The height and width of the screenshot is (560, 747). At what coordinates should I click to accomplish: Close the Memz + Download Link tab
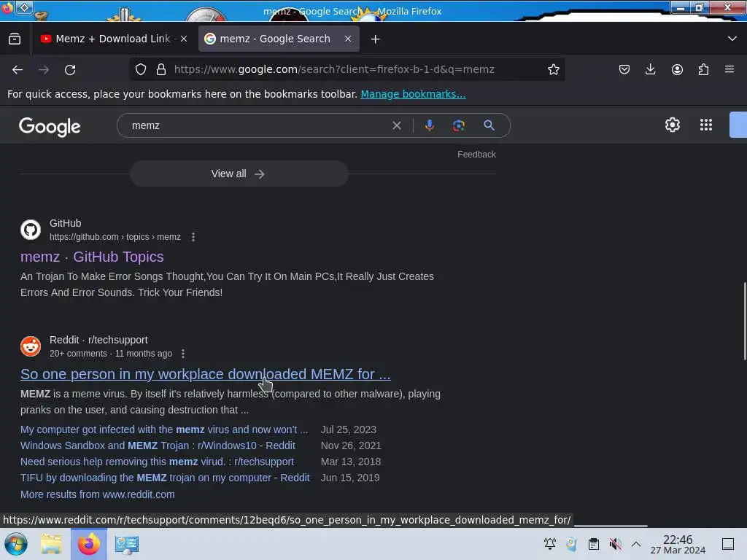click(184, 39)
